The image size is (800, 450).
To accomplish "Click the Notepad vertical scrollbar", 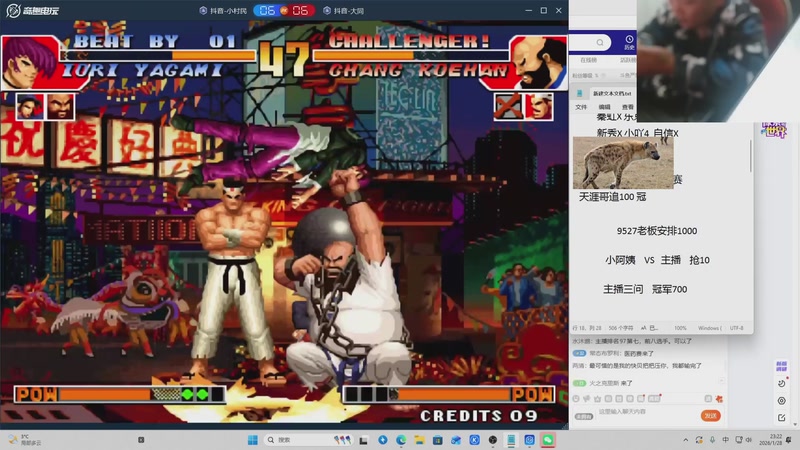I will click(751, 156).
